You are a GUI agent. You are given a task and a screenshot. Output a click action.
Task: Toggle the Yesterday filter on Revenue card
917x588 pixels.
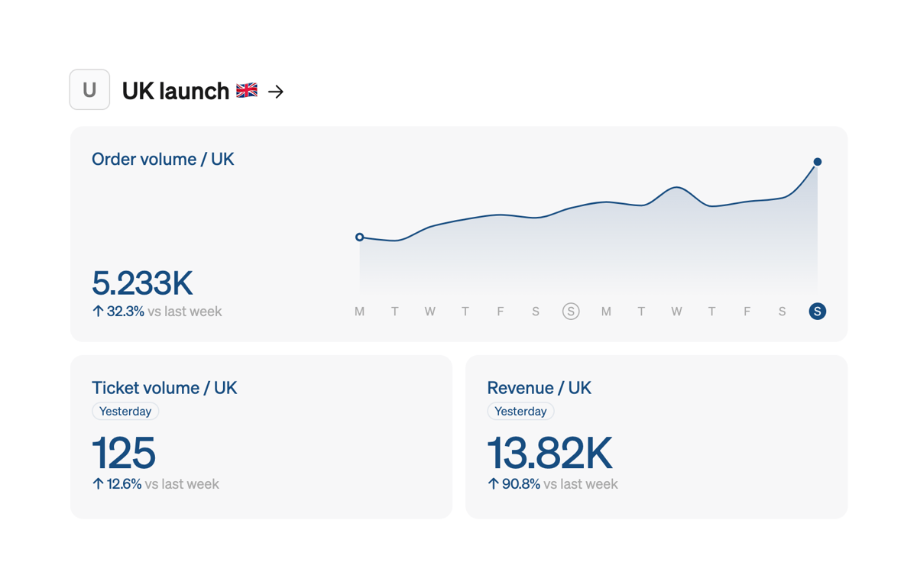(x=520, y=411)
